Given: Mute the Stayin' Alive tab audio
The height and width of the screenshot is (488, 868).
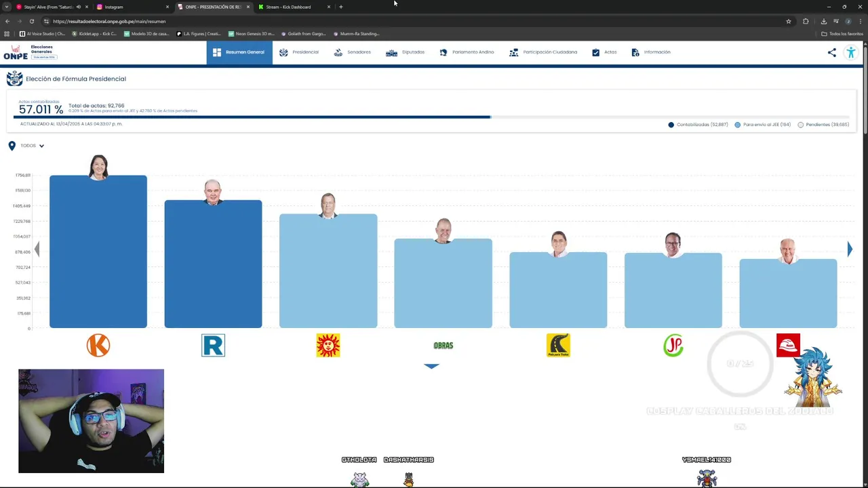Looking at the screenshot, I should tap(79, 7).
